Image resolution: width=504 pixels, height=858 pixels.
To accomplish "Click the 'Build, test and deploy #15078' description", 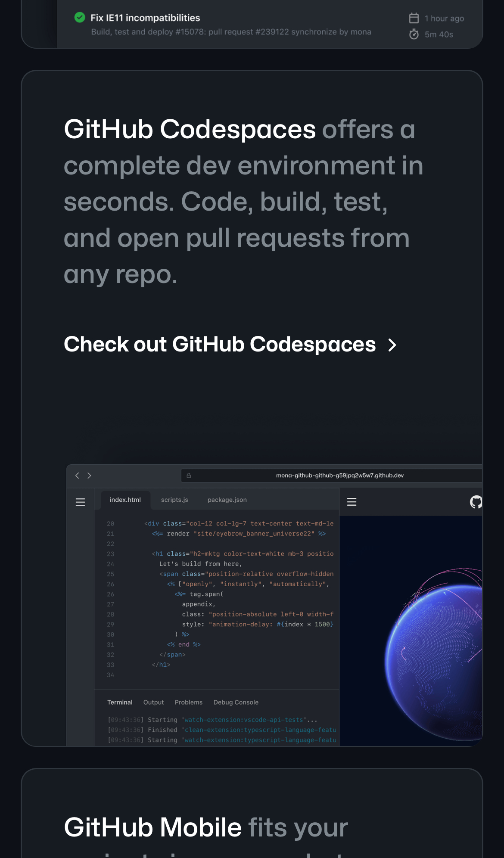I will [231, 32].
